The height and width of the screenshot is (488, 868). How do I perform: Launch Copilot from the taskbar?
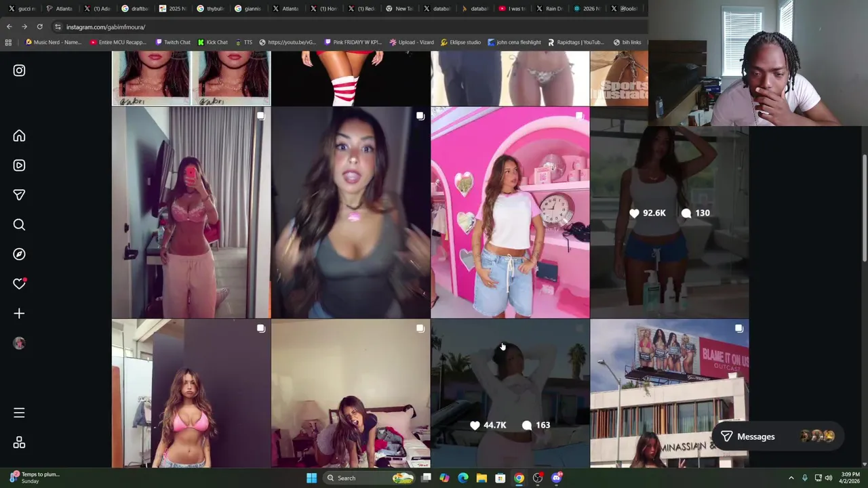point(444,479)
